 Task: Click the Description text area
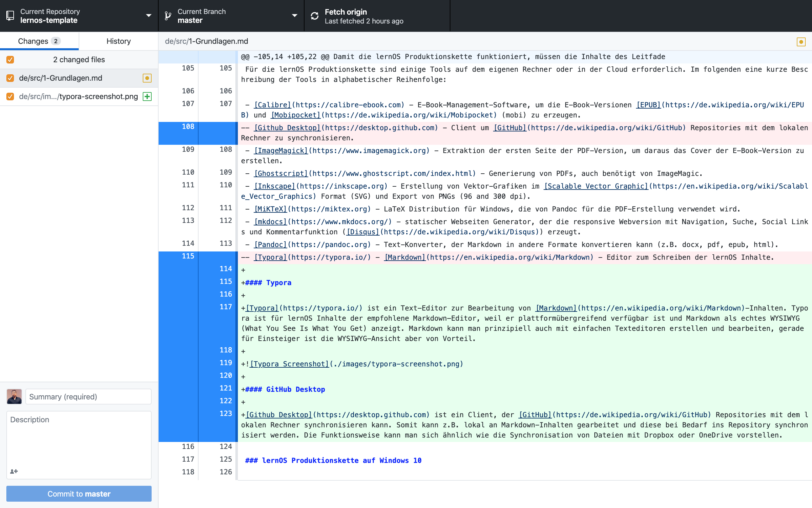pos(79,445)
